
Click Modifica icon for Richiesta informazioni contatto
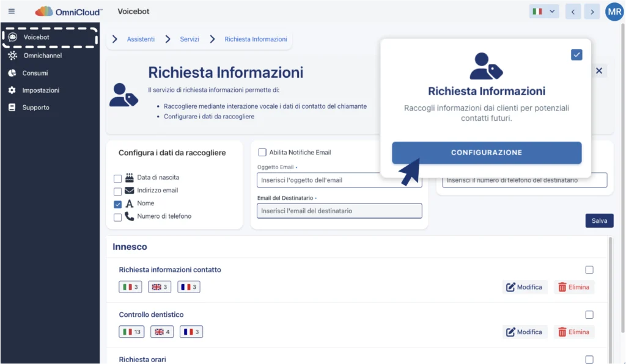510,287
